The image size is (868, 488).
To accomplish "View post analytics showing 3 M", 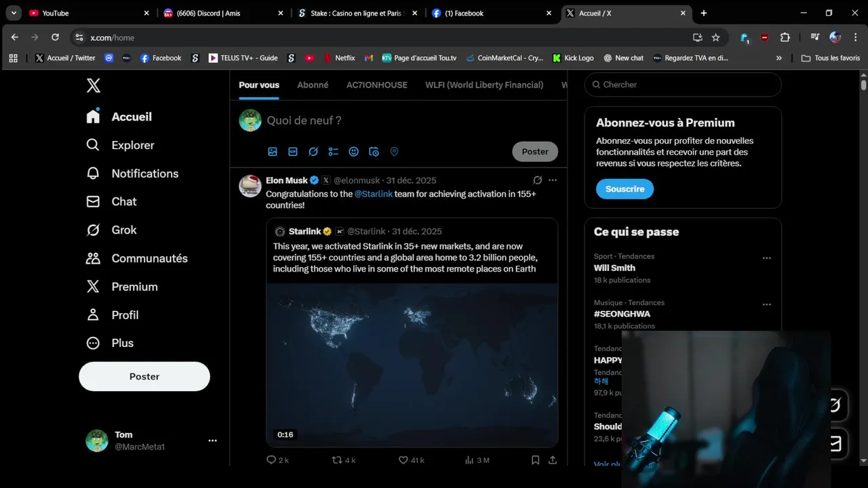I will 477,460.
